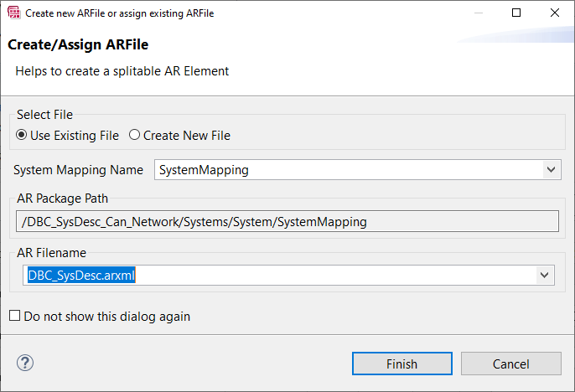Click the Helps to create a splitable description
This screenshot has width=575, height=392.
[x=122, y=71]
